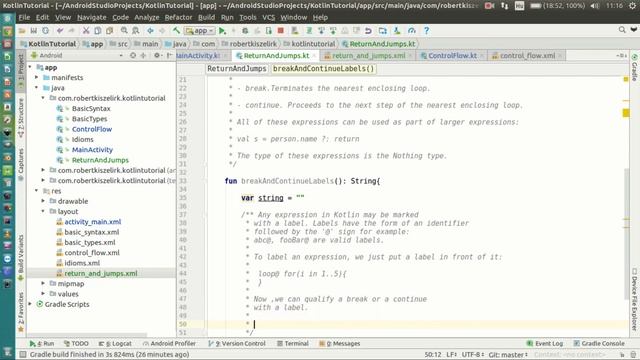The height and width of the screenshot is (360, 640).
Task: Select activity_main.xml in layout folder
Action: point(93,222)
